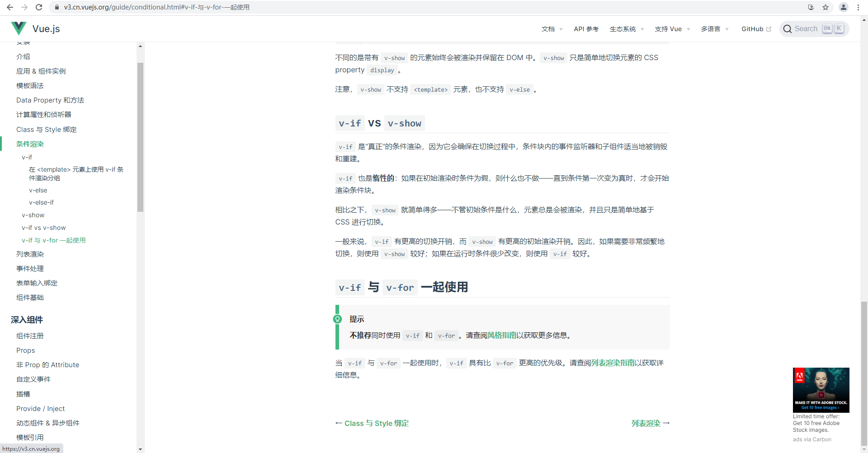Follow the 风格指南 link in the tip box
The width and height of the screenshot is (868, 453).
[501, 335]
